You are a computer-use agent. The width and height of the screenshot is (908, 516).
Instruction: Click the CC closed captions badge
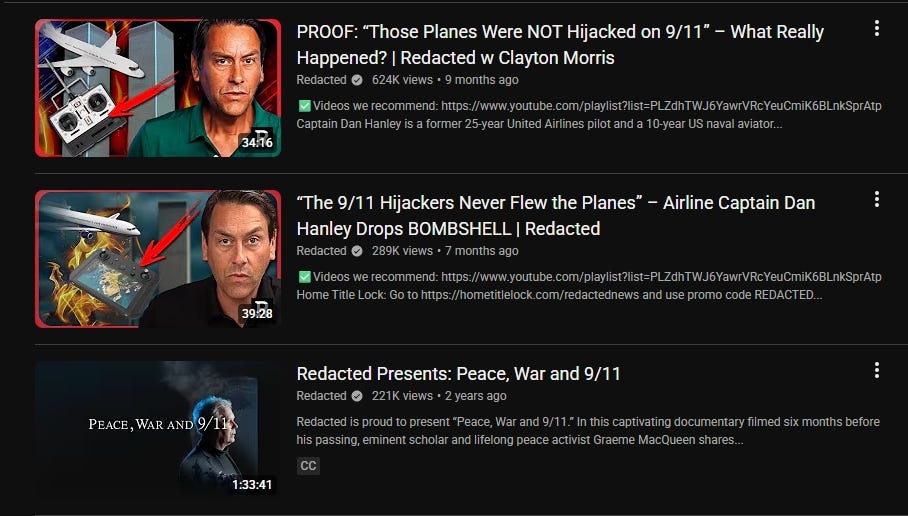[x=308, y=466]
